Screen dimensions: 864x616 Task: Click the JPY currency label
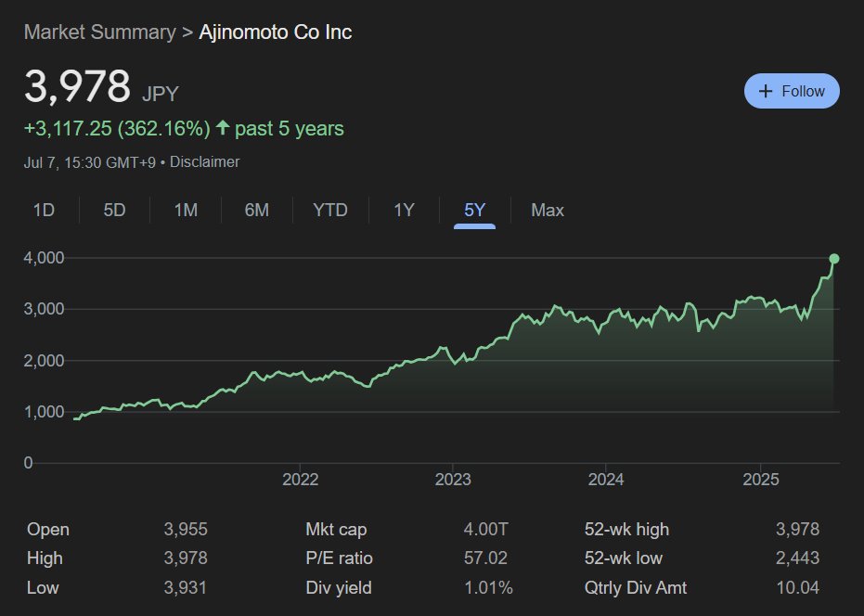coord(161,94)
